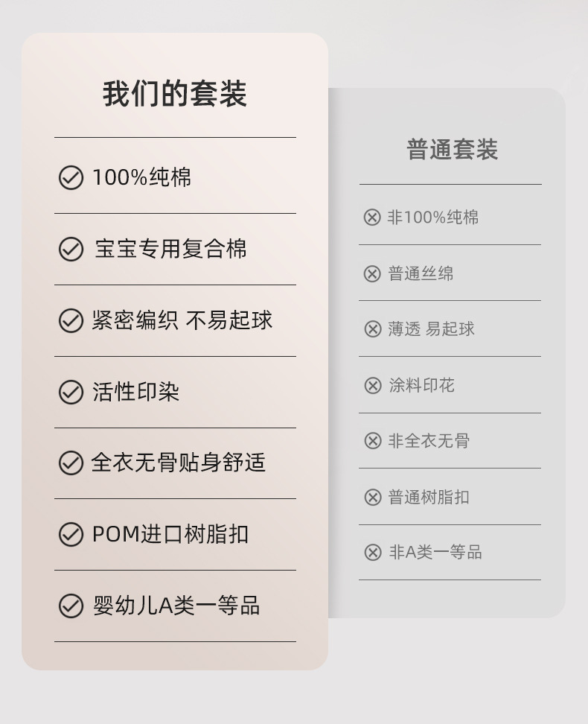Click the checkmark next to 全衣无骨贴身舒适

[x=71, y=463]
